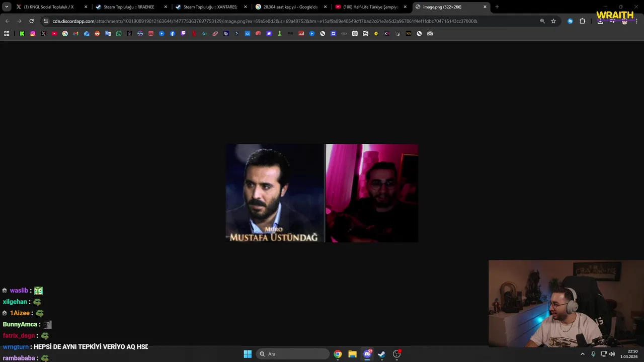Open the Google bookmark icon

pyautogui.click(x=65, y=34)
